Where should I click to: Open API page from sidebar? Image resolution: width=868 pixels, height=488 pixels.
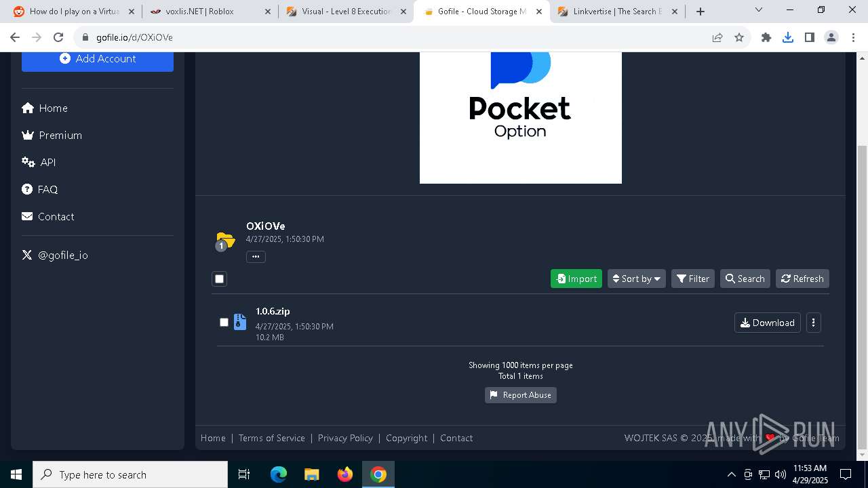click(39, 163)
